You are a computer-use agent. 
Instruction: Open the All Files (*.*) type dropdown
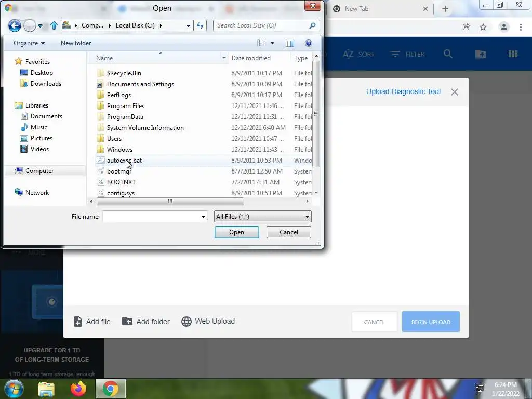click(x=262, y=217)
